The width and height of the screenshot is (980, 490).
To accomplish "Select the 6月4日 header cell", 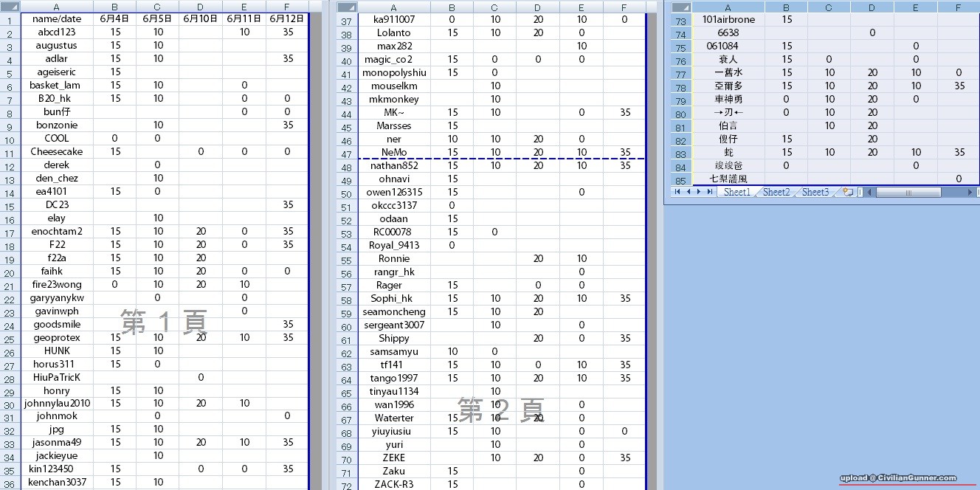I will [115, 18].
